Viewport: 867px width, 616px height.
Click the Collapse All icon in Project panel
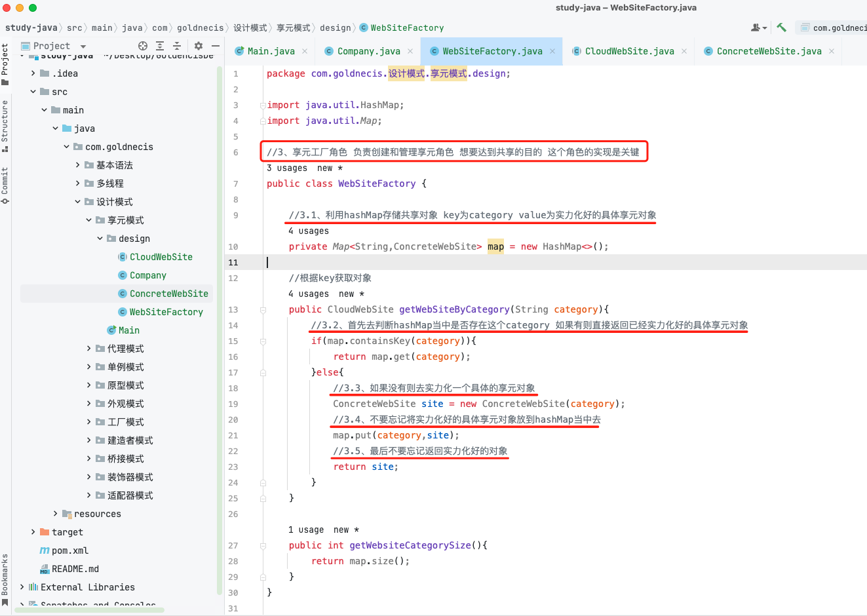coord(177,46)
